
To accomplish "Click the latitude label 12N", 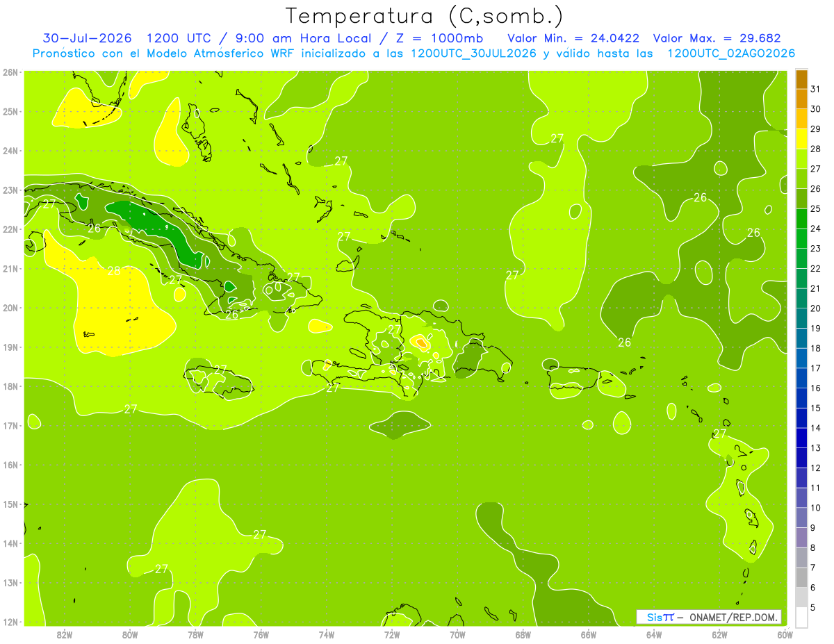I will pyautogui.click(x=10, y=622).
